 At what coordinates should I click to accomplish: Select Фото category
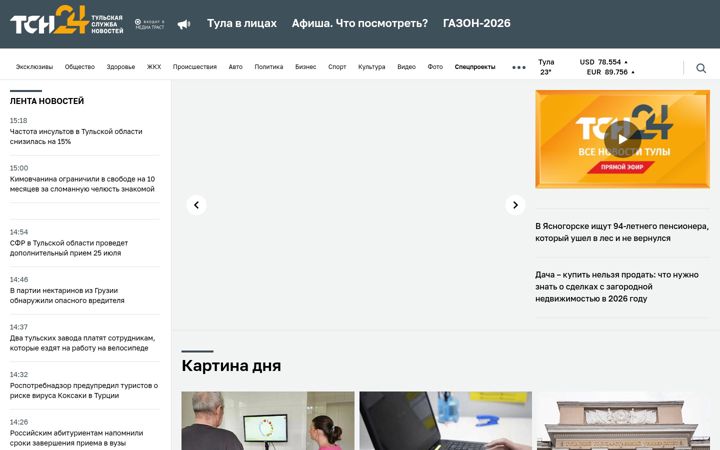[x=435, y=67]
